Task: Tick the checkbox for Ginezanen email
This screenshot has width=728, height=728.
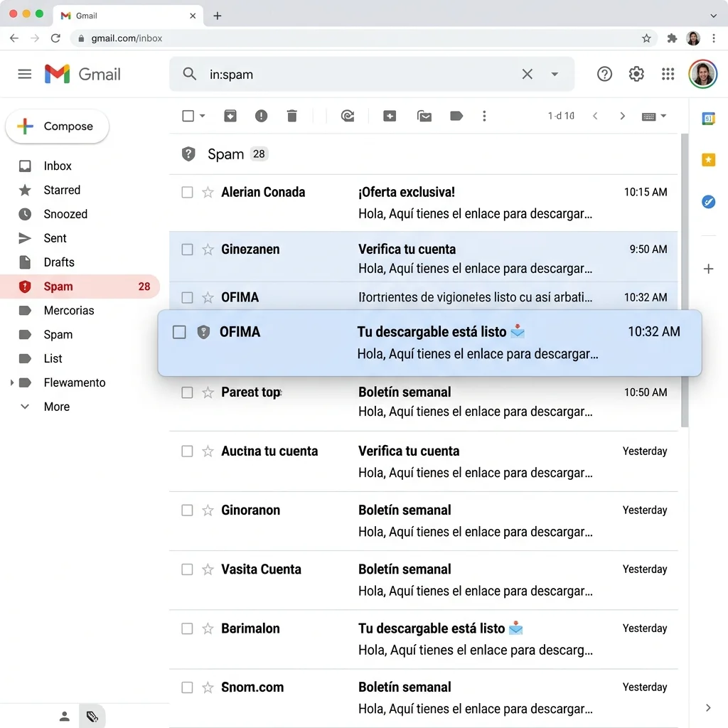Action: point(187,250)
